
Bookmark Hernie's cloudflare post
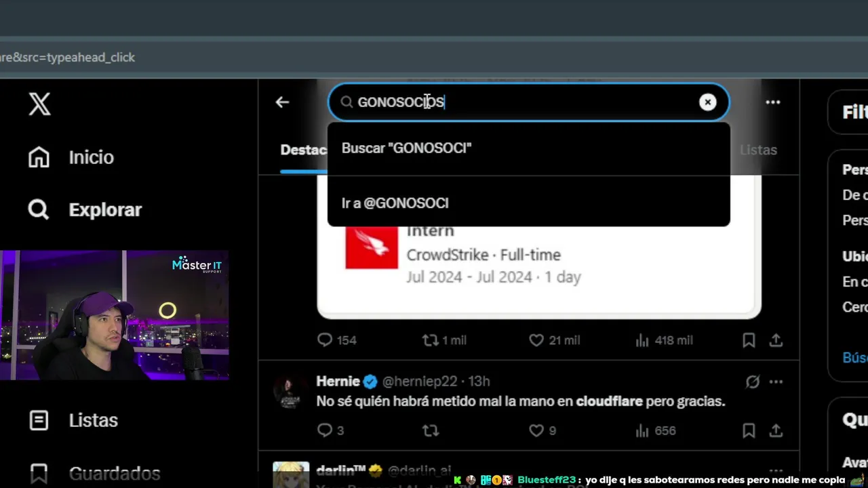[x=749, y=430]
